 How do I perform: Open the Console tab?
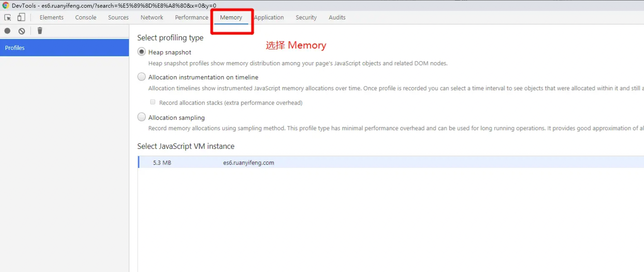point(86,17)
